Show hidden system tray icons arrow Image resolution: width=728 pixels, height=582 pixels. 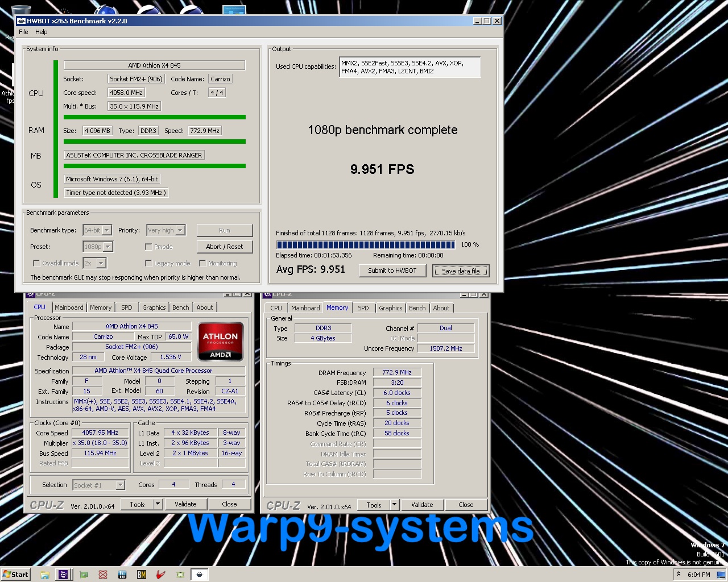point(679,575)
